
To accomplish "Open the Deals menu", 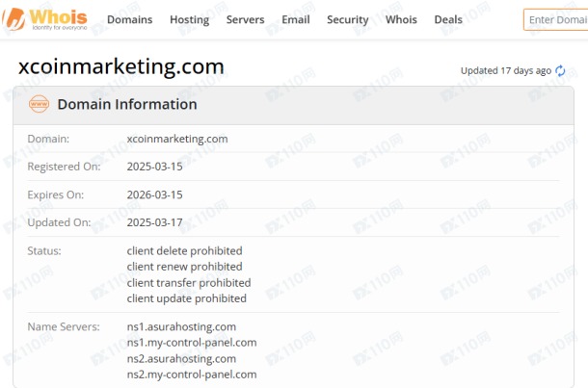I will 448,19.
